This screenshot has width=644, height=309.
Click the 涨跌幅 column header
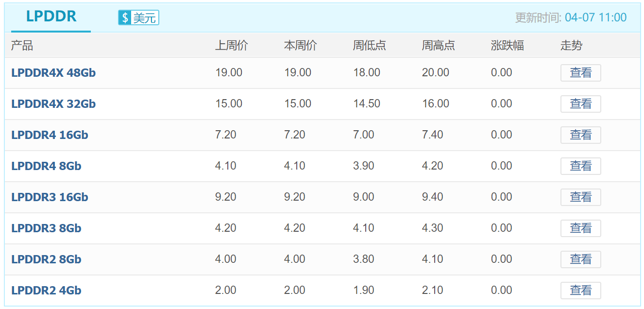coord(507,46)
